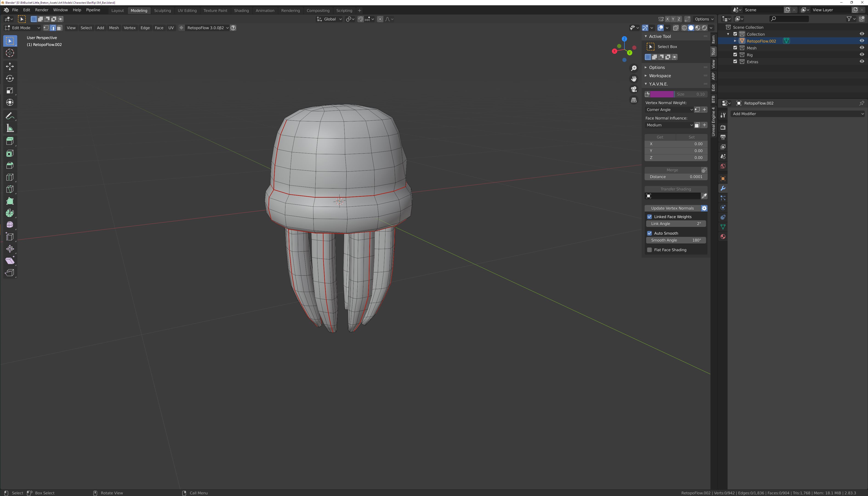Image resolution: width=868 pixels, height=496 pixels.
Task: Uncheck the Extras collection checkbox
Action: coord(735,62)
